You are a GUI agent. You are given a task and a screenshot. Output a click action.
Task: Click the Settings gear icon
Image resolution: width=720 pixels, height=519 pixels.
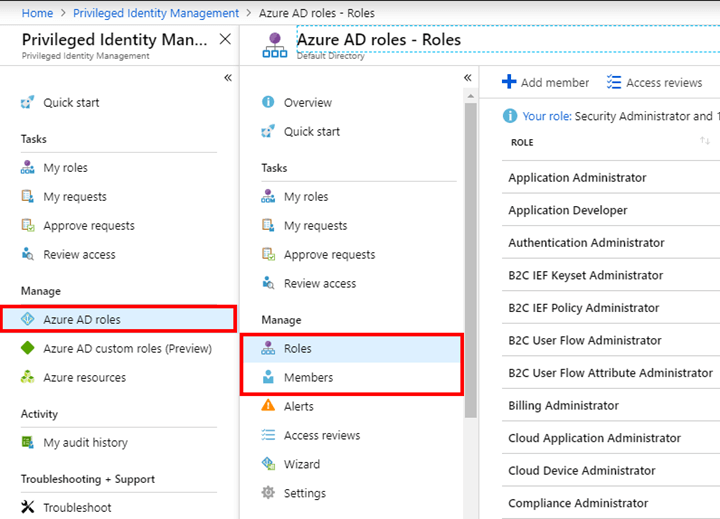click(x=268, y=493)
